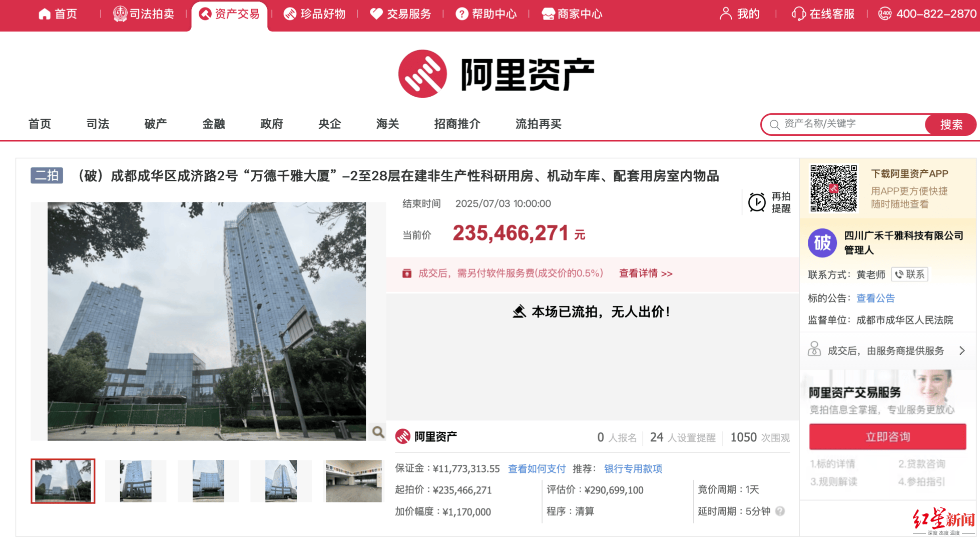Select the first highlighted thumbnail
The image size is (980, 541).
click(63, 481)
